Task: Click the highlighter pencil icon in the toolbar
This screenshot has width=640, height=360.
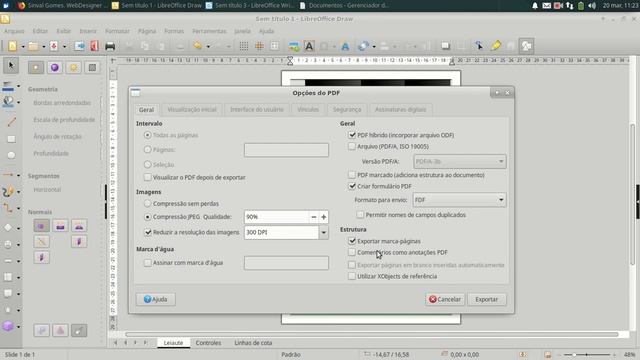Action: pos(496,46)
